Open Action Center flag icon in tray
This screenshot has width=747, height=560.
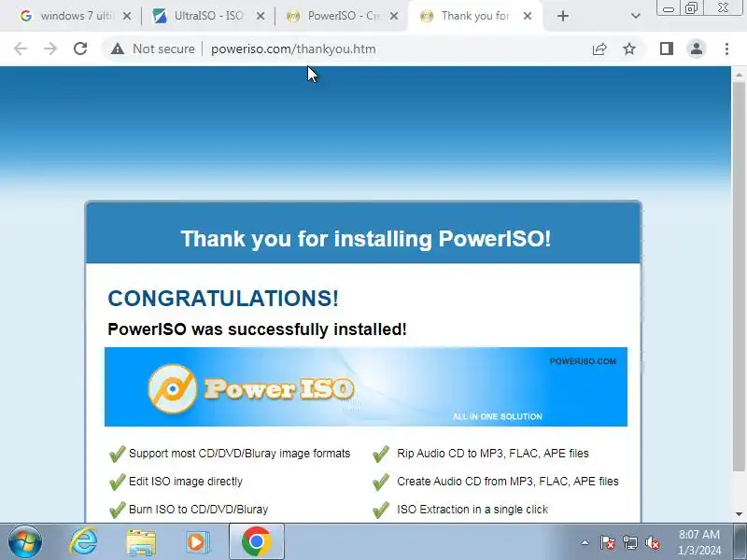click(x=607, y=542)
